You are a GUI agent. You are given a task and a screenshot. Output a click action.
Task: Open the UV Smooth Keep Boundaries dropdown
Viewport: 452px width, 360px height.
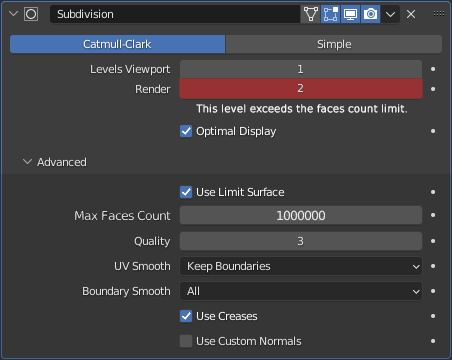tap(301, 266)
